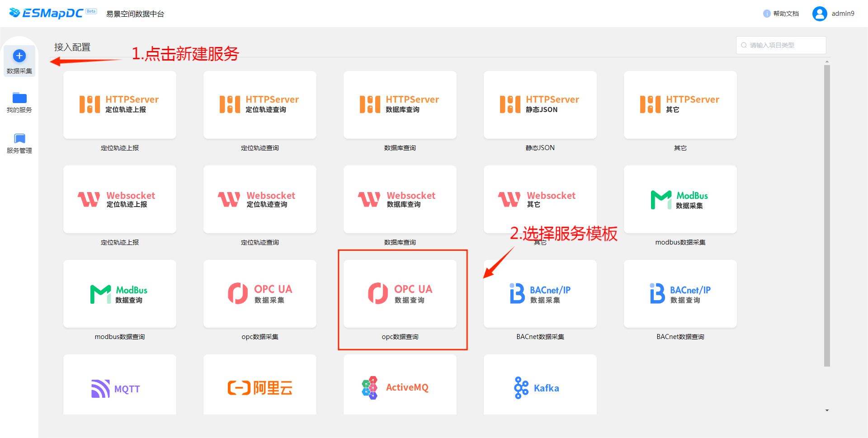Click the 数据采集 plus icon in sidebar

coord(19,56)
